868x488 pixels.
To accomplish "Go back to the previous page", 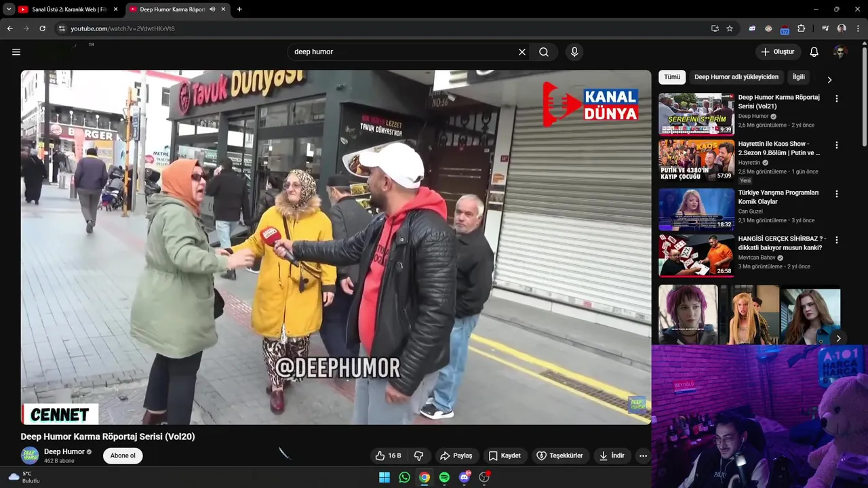I will point(9,28).
